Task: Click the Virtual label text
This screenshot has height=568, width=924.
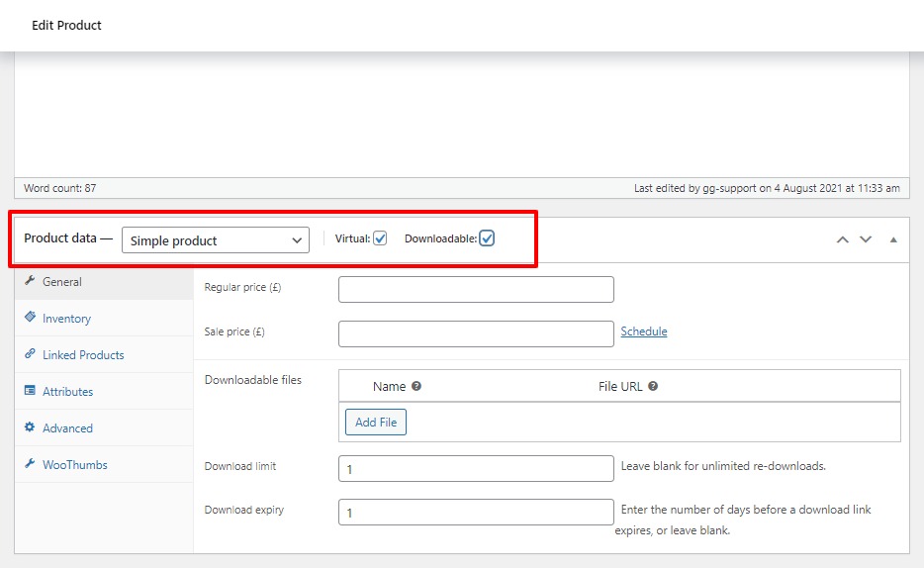Action: pyautogui.click(x=352, y=238)
